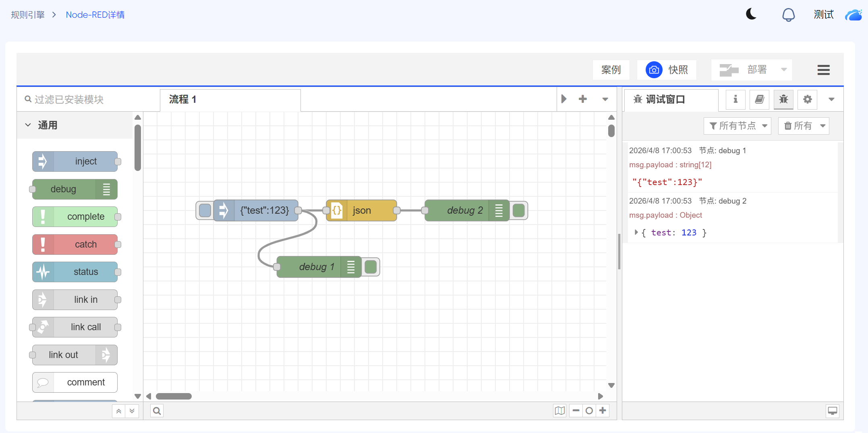Open the help book sidebar tab
868x433 pixels.
759,100
